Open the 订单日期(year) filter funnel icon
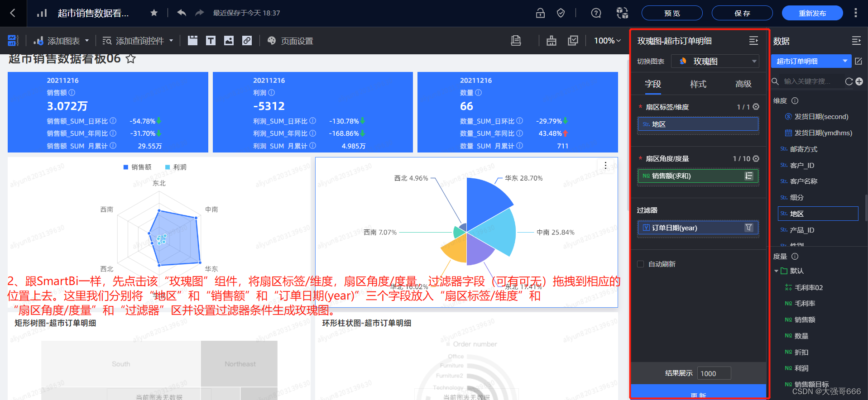Viewport: 868px width, 400px height. [x=749, y=228]
